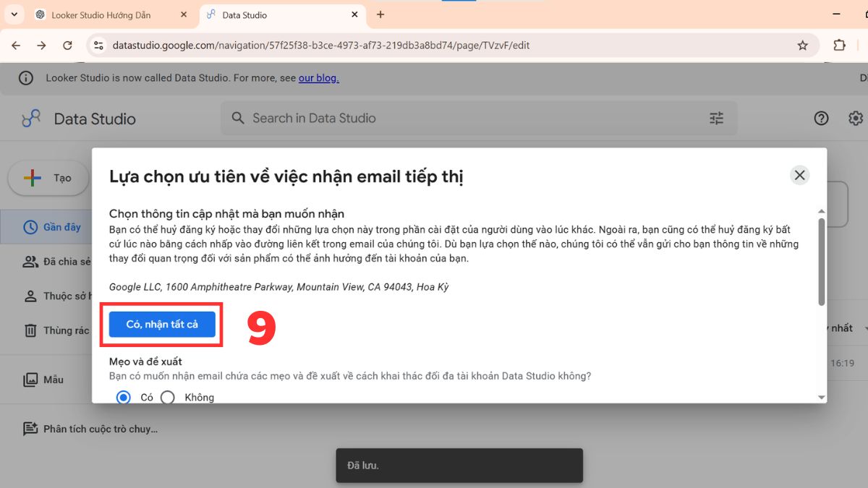The image size is (868, 488).
Task: Click Search in Data Studio field
Action: point(479,118)
